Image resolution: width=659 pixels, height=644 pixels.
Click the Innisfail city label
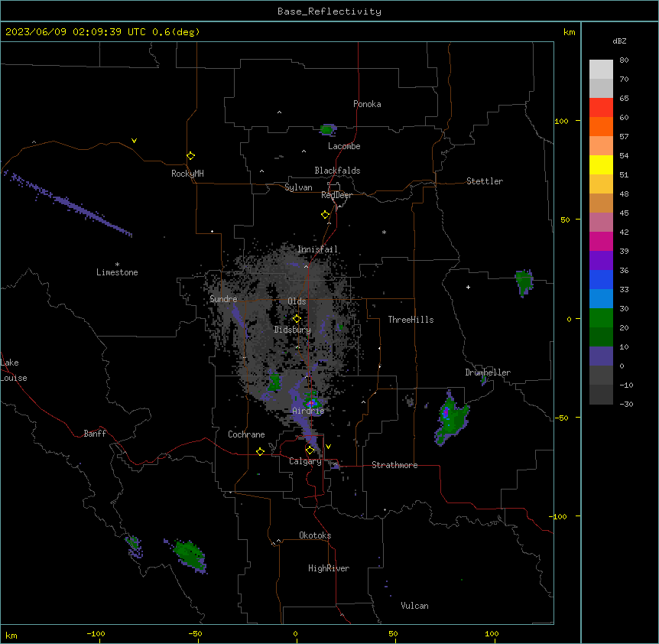[x=318, y=249]
